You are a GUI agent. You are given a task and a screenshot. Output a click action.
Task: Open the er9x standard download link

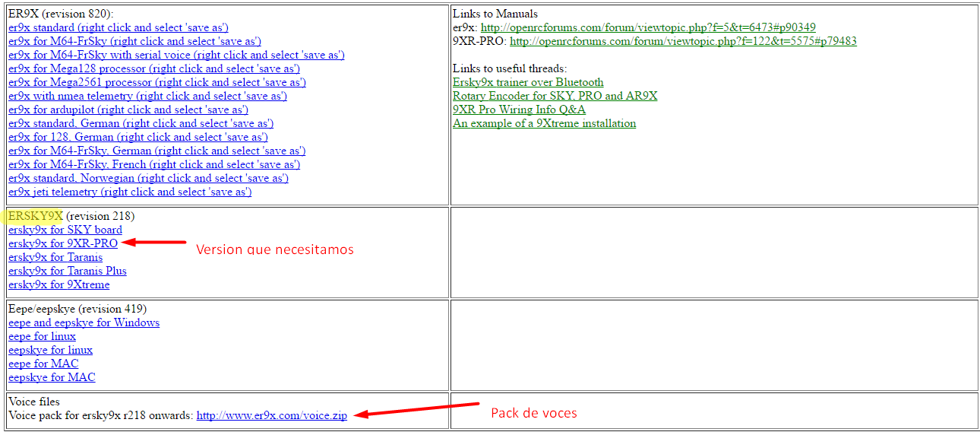pyautogui.click(x=119, y=27)
